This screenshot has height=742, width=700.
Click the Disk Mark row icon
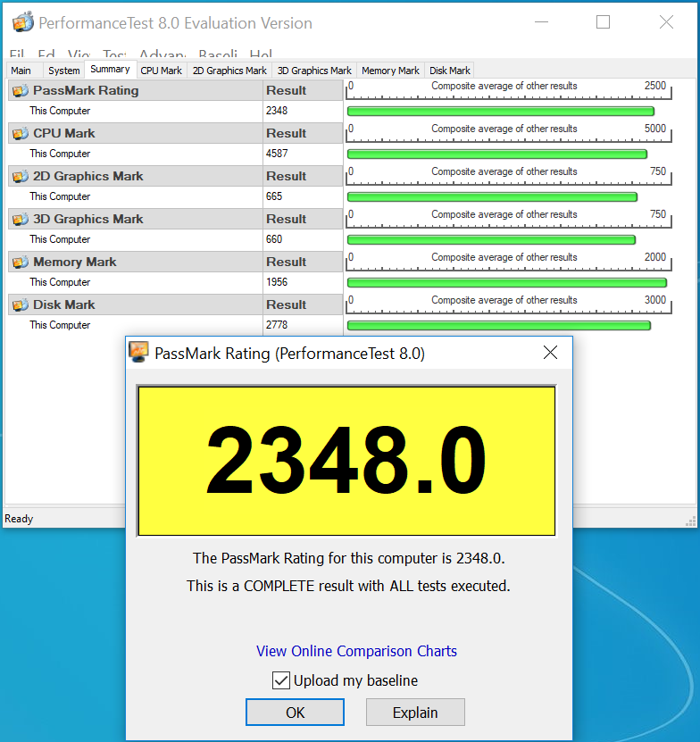click(x=21, y=304)
